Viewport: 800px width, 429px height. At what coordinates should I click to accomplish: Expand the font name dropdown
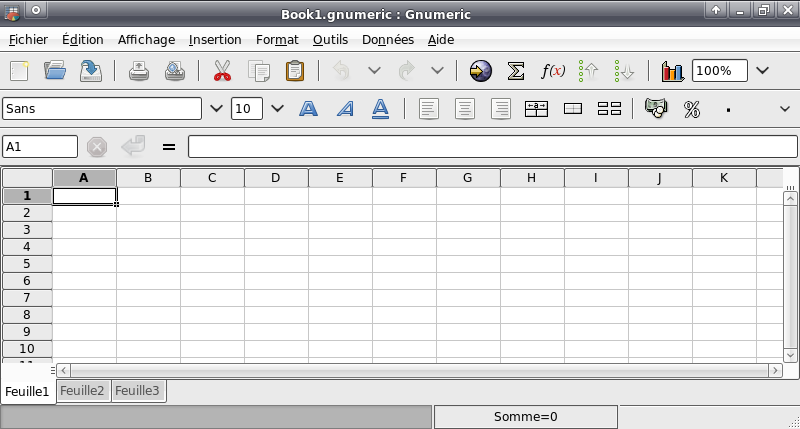point(216,109)
